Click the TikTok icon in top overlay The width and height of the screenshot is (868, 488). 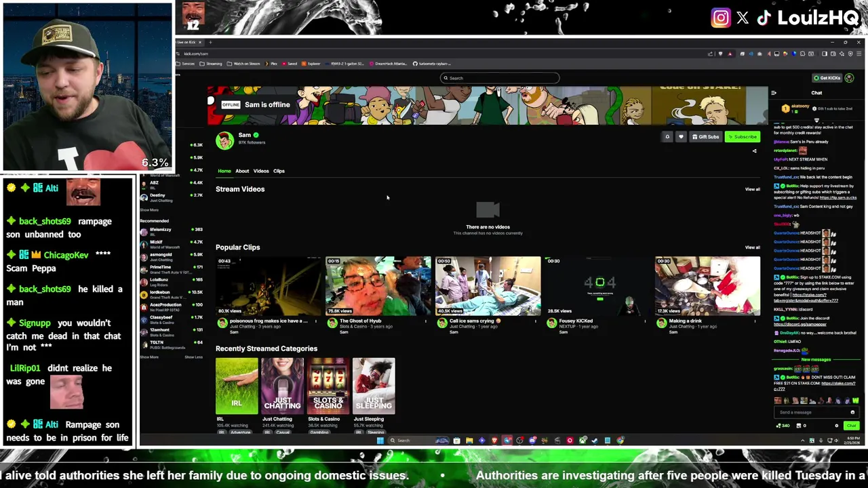(764, 18)
